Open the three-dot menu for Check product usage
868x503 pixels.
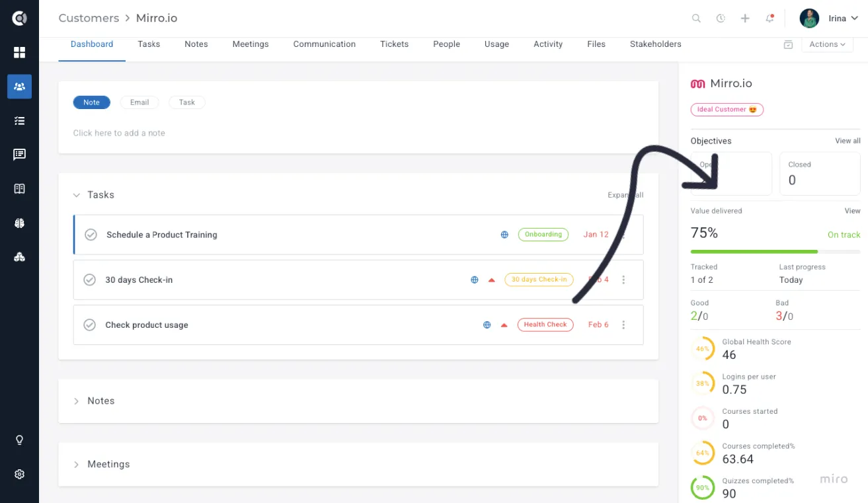point(623,325)
